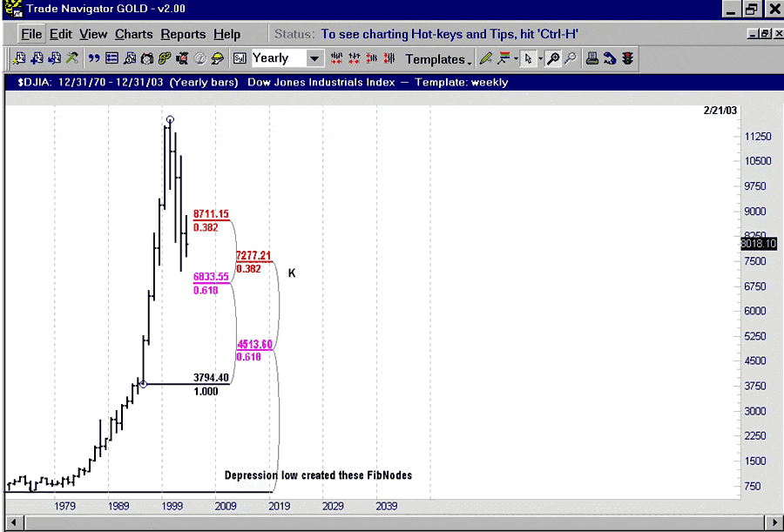The height and width of the screenshot is (532, 784).
Task: Open the Charts menu
Action: (x=133, y=34)
